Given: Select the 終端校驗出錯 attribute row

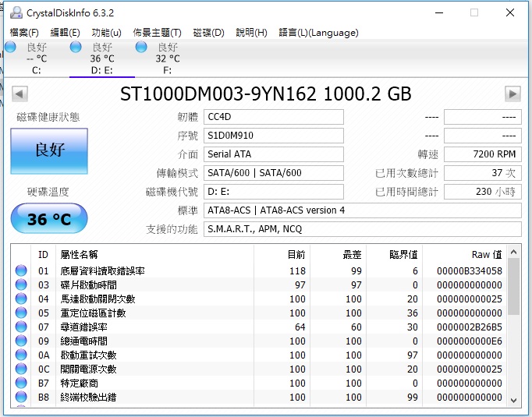Looking at the screenshot, I should pyautogui.click(x=259, y=397).
